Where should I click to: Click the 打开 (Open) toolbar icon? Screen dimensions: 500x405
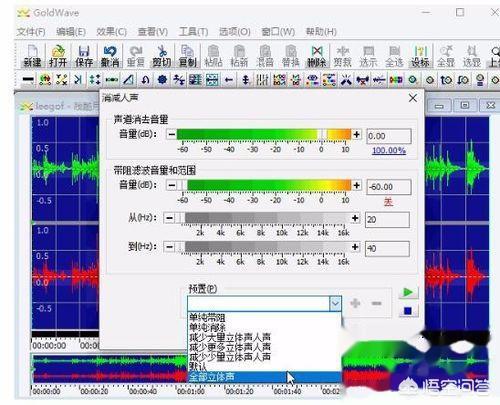click(x=58, y=56)
